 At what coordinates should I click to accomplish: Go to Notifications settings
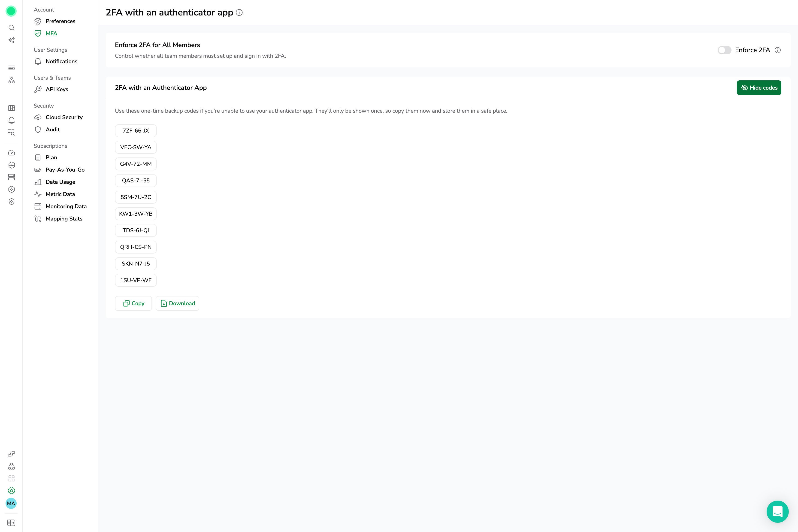61,61
